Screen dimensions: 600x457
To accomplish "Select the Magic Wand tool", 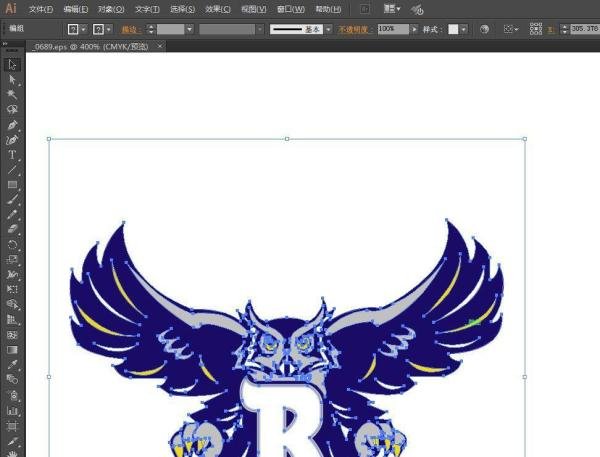I will [12, 95].
